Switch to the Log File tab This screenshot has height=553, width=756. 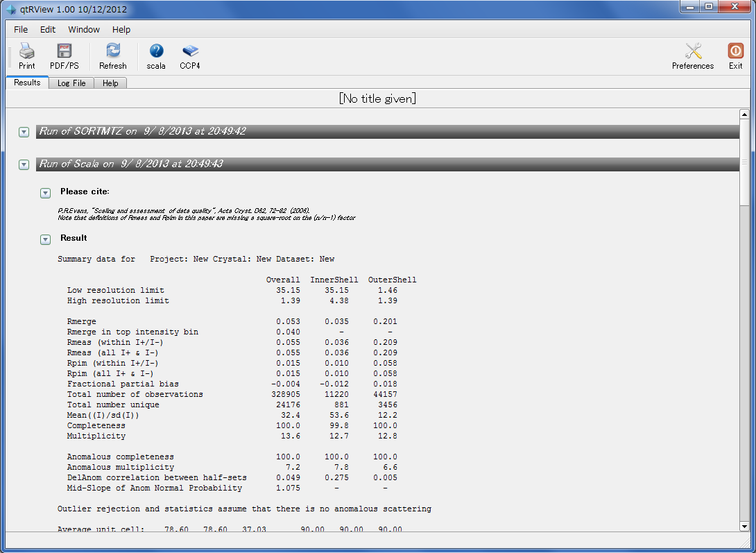click(x=71, y=83)
